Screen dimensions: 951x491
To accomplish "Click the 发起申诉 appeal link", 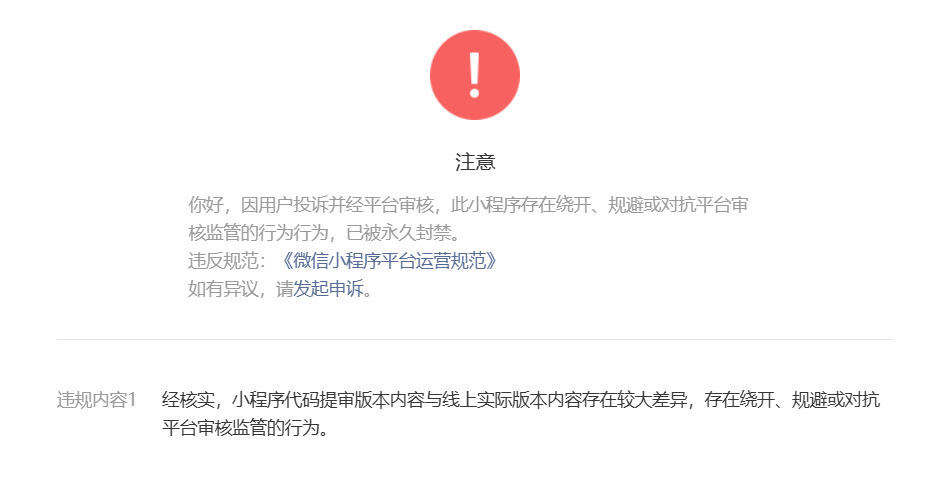I will (328, 289).
